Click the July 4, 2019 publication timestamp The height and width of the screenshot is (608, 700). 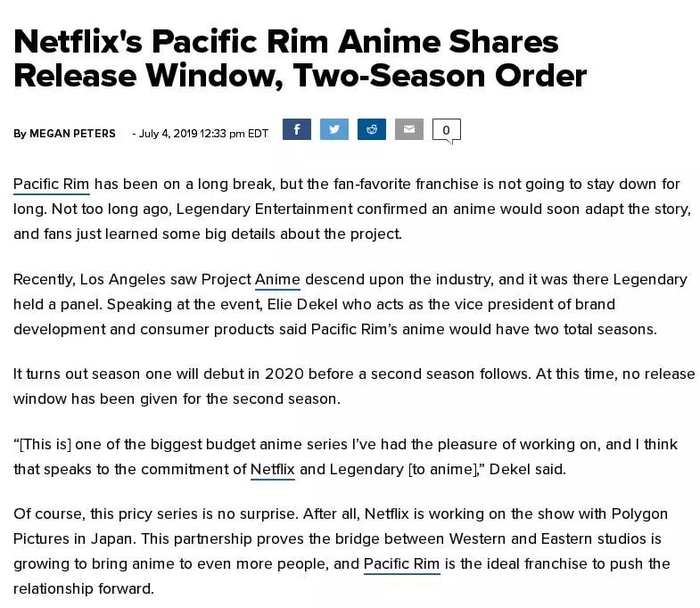(x=203, y=134)
